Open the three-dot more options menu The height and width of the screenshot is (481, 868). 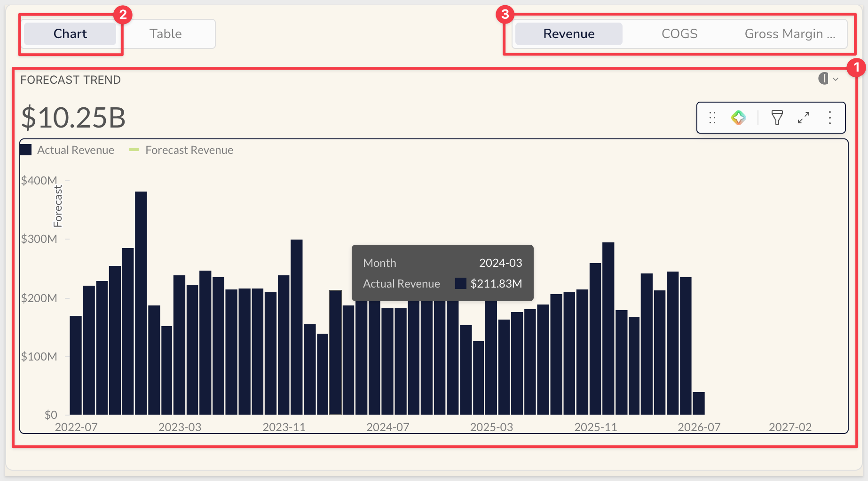coord(830,118)
